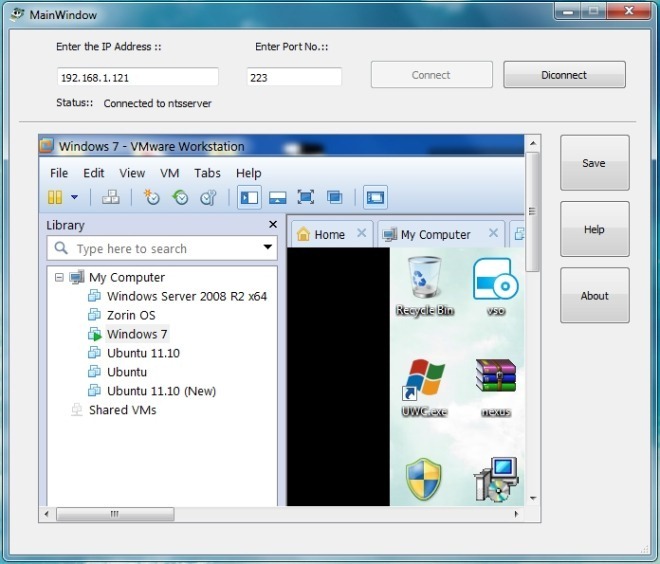This screenshot has width=660, height=564.
Task: Click the vso desktop icon
Action: [495, 287]
